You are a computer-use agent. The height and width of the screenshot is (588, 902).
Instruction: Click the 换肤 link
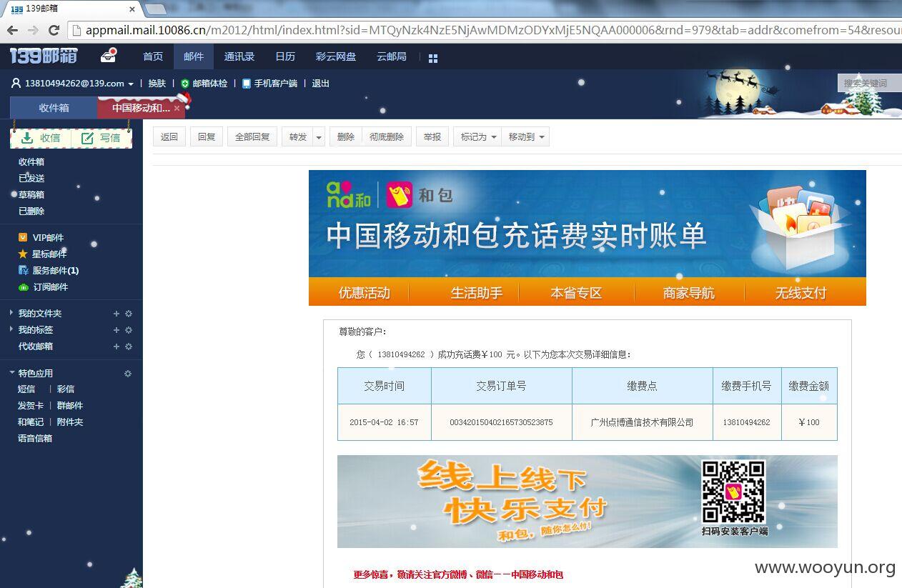pyautogui.click(x=157, y=84)
